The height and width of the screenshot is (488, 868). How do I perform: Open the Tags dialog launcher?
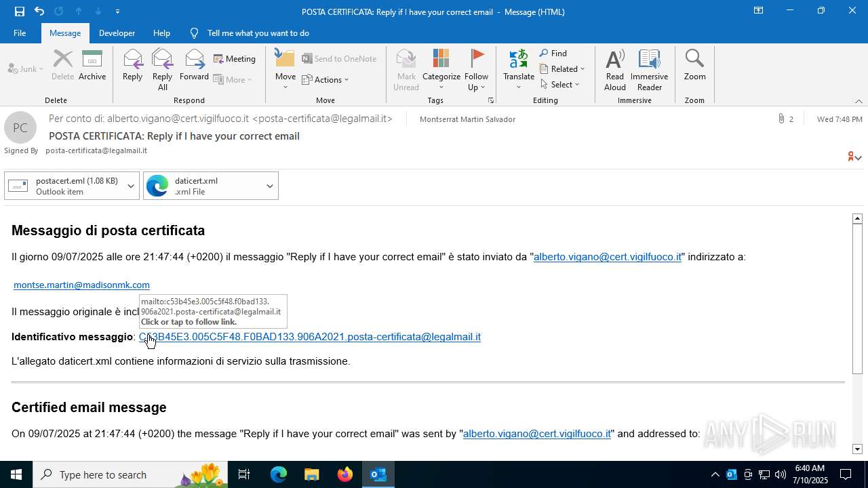(x=490, y=100)
